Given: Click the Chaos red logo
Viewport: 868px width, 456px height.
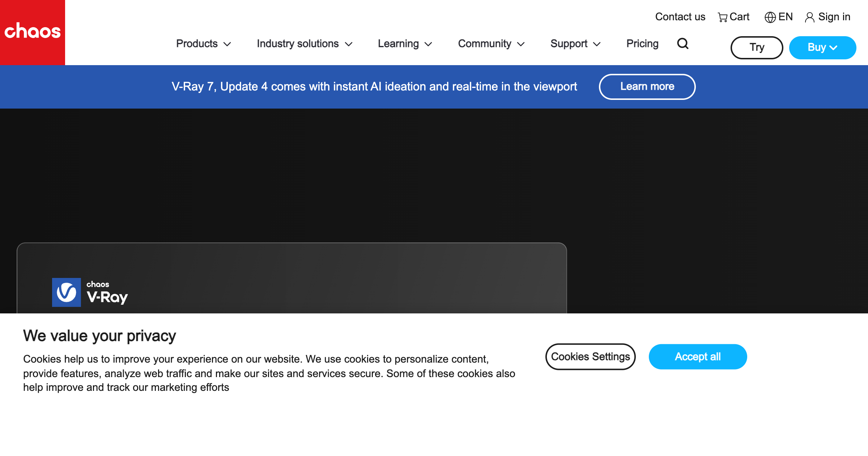Looking at the screenshot, I should [x=33, y=33].
